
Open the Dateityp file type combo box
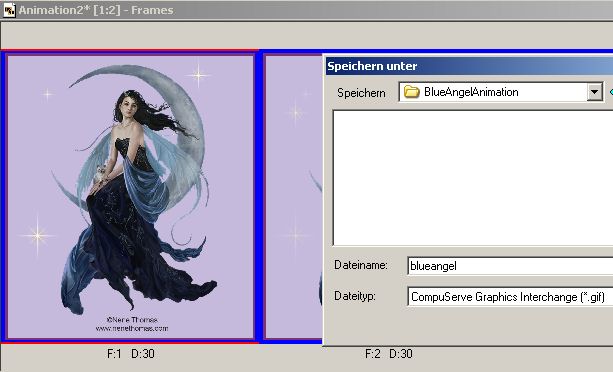point(510,297)
